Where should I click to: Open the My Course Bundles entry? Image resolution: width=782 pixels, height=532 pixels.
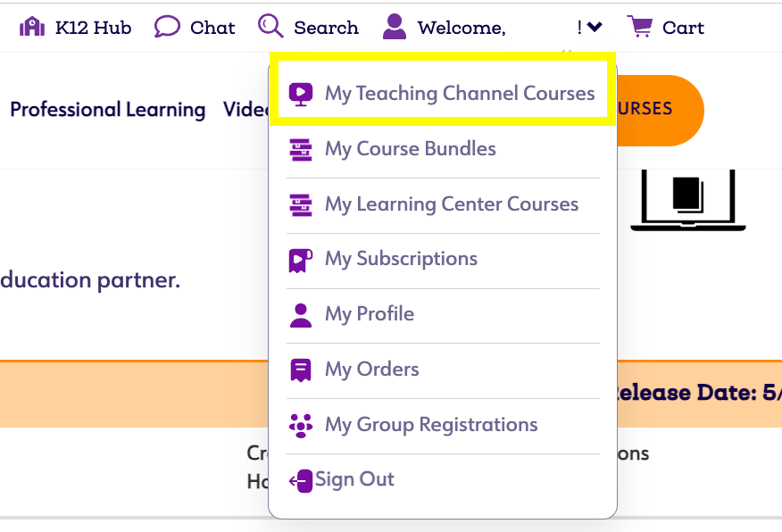[410, 149]
